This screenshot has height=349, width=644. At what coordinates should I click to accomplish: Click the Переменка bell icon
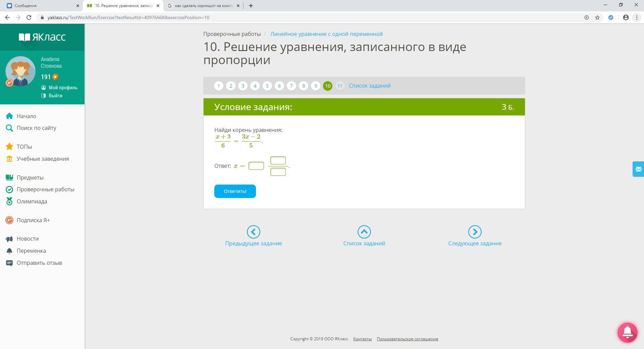pyautogui.click(x=9, y=251)
